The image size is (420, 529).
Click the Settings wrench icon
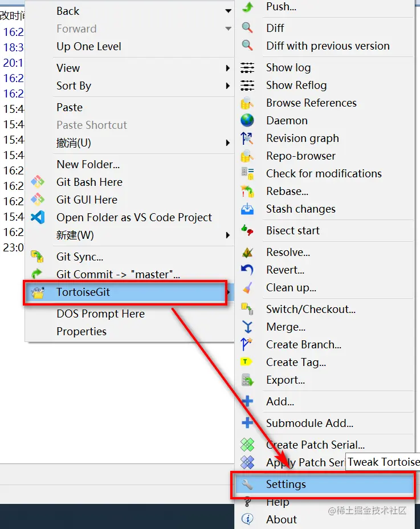tap(247, 484)
